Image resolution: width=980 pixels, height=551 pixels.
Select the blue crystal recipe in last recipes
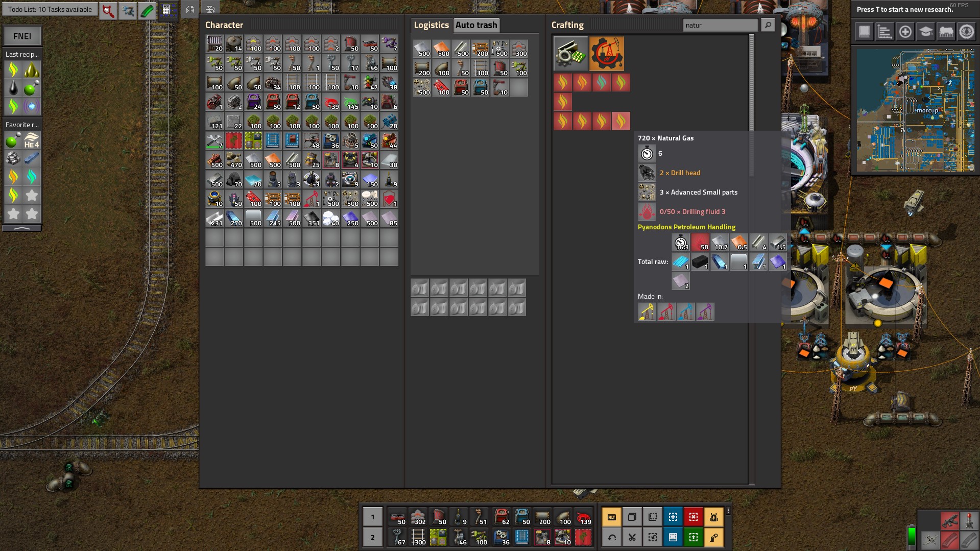click(32, 106)
